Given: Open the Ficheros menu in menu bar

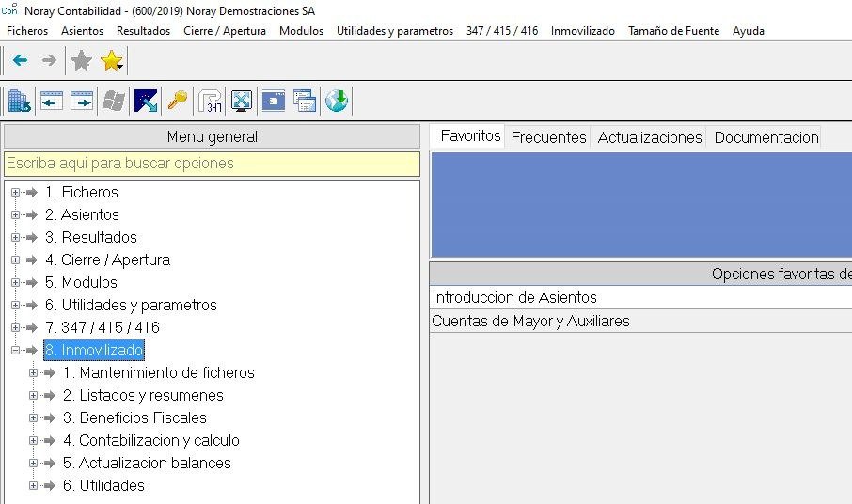Looking at the screenshot, I should click(x=27, y=31).
